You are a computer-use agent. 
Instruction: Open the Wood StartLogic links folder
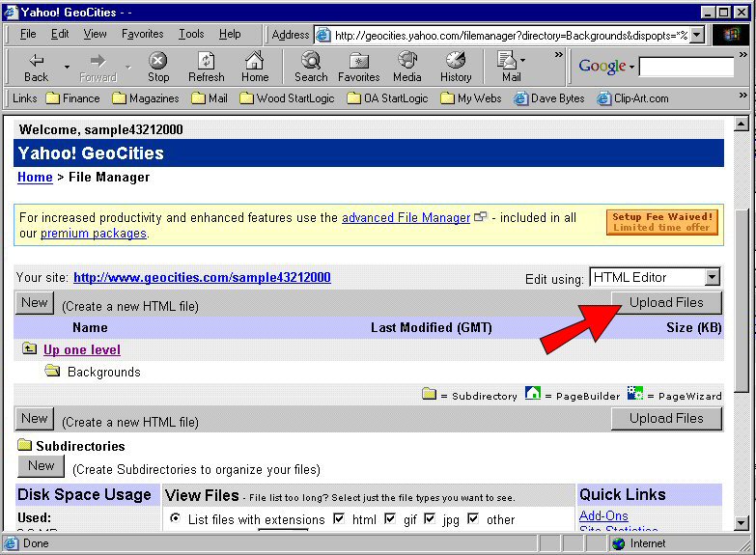pyautogui.click(x=287, y=98)
